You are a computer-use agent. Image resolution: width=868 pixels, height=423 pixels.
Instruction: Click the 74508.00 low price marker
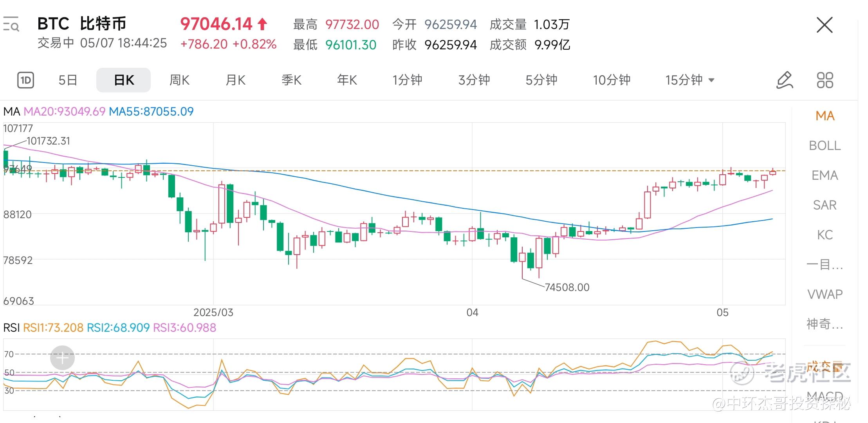tap(567, 287)
